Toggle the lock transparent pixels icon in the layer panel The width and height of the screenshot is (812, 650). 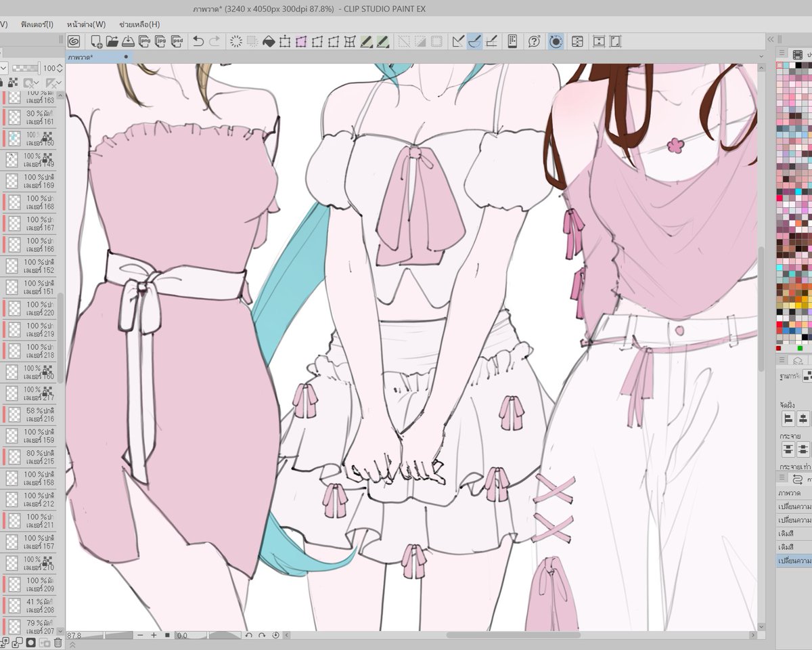click(x=14, y=83)
